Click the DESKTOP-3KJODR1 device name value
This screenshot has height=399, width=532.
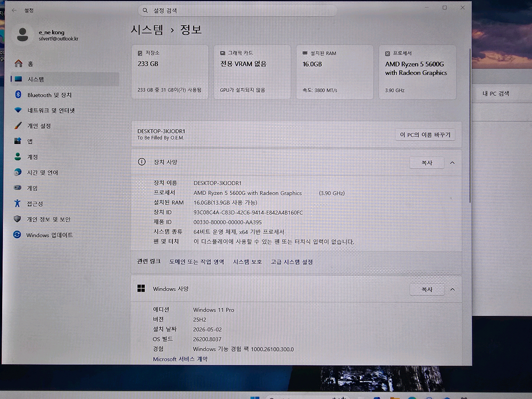pyautogui.click(x=218, y=183)
